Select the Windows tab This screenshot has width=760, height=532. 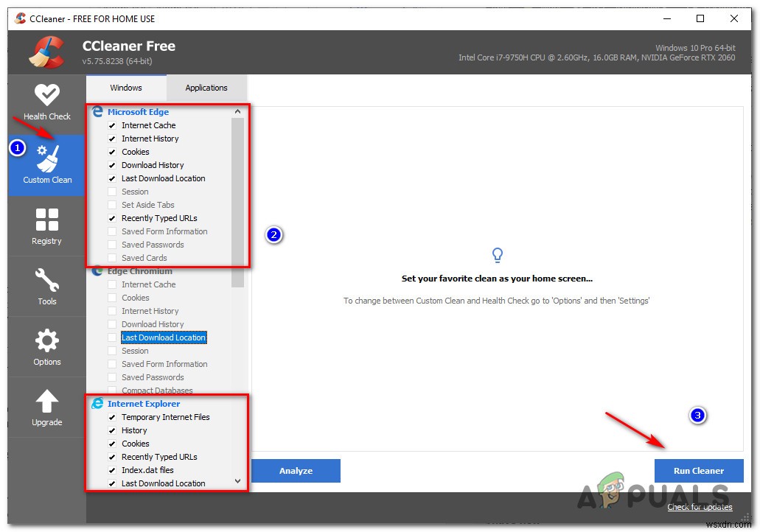(x=125, y=88)
